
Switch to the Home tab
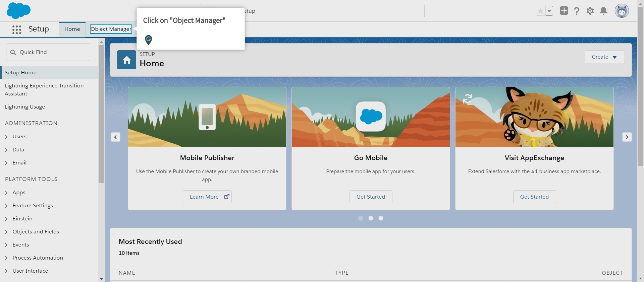pos(72,29)
